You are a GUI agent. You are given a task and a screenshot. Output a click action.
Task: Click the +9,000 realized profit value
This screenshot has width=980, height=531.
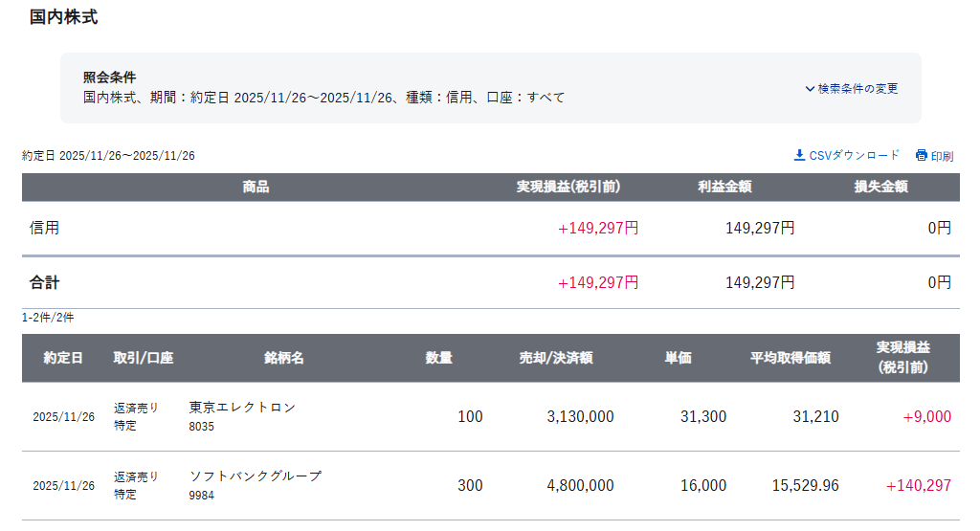926,417
